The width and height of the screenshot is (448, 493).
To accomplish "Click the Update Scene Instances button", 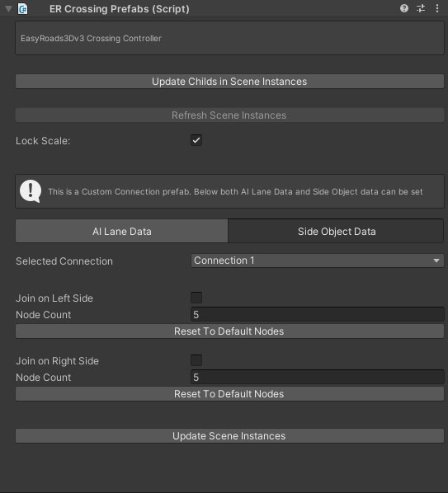I will pos(229,436).
